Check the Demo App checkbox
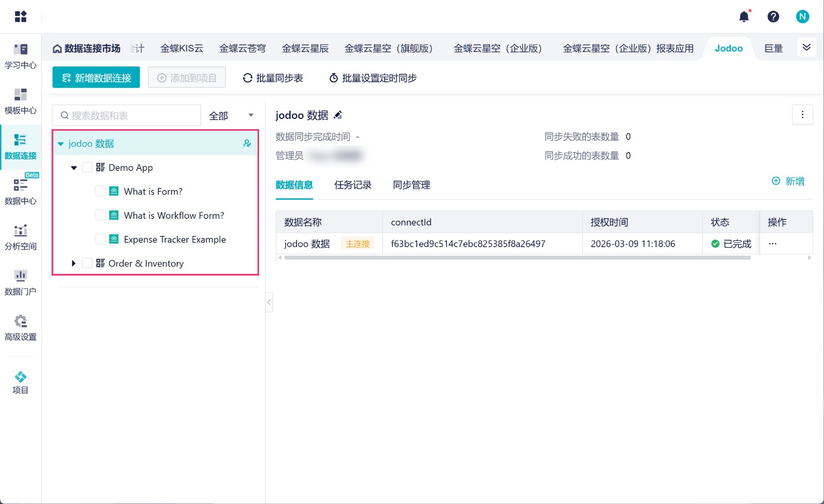This screenshot has height=504, width=824. (x=87, y=167)
